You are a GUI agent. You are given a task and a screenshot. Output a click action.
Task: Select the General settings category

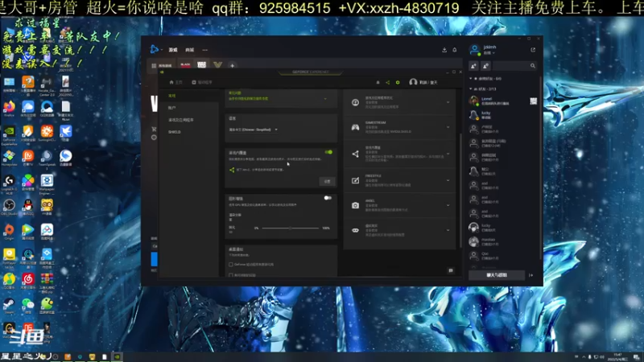pos(172,96)
